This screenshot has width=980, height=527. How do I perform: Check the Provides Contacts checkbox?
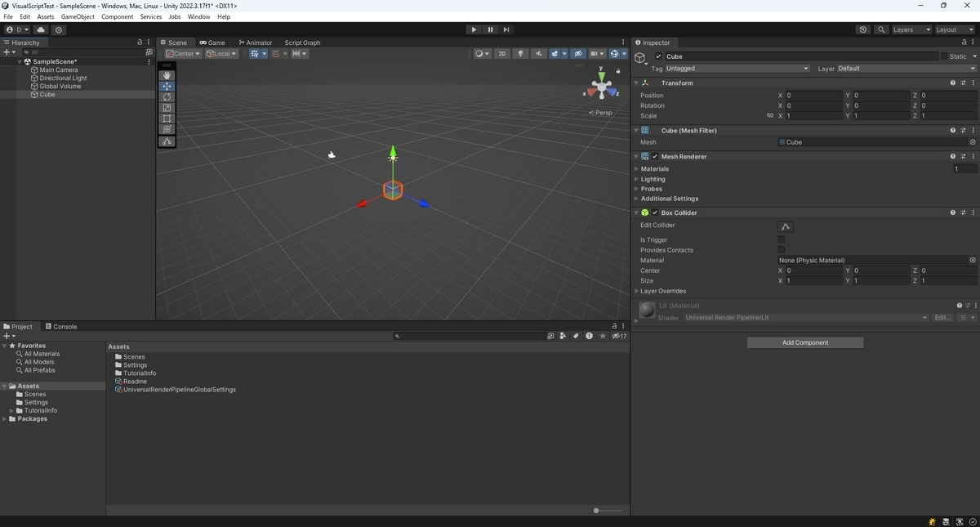(x=782, y=250)
